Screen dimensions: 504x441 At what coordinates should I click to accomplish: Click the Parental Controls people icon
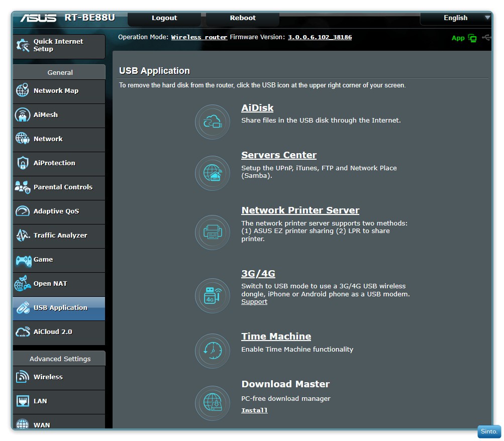(23, 187)
